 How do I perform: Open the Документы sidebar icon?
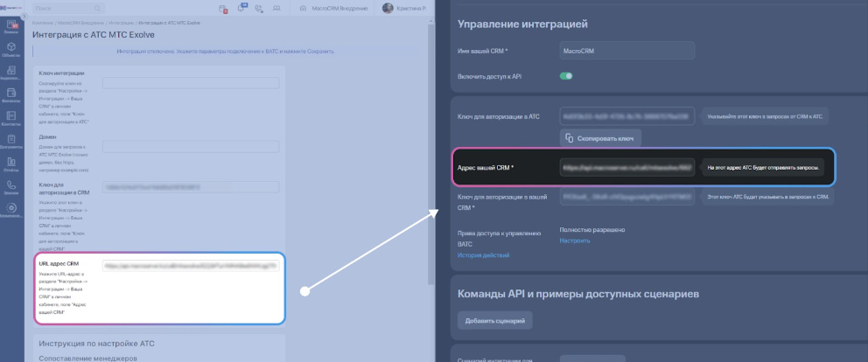(x=11, y=141)
